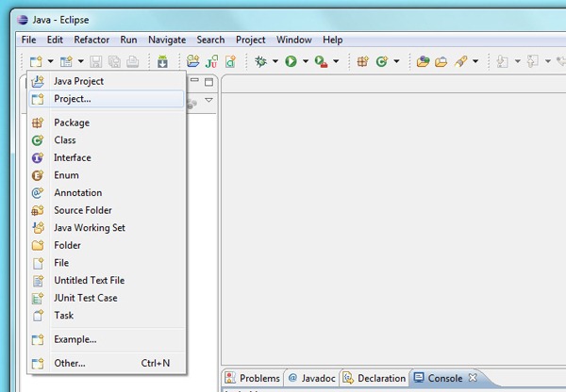Open the Run menu

[x=128, y=40]
